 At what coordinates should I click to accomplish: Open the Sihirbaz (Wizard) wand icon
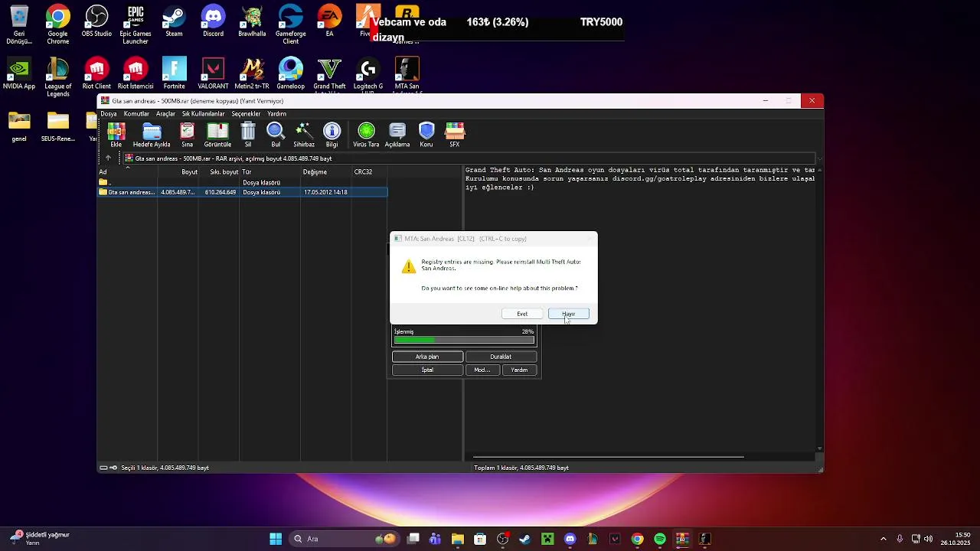(304, 135)
